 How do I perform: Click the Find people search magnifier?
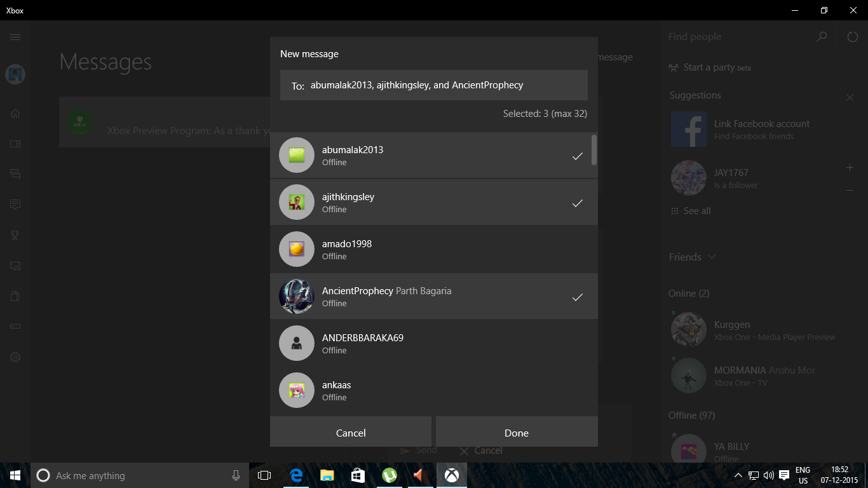(x=822, y=37)
